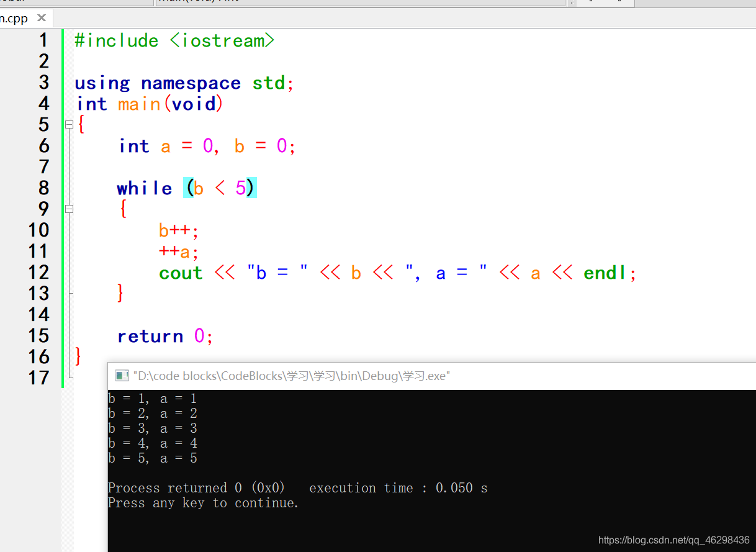
Task: Click 'Press any key to continue.' in console
Action: [204, 503]
